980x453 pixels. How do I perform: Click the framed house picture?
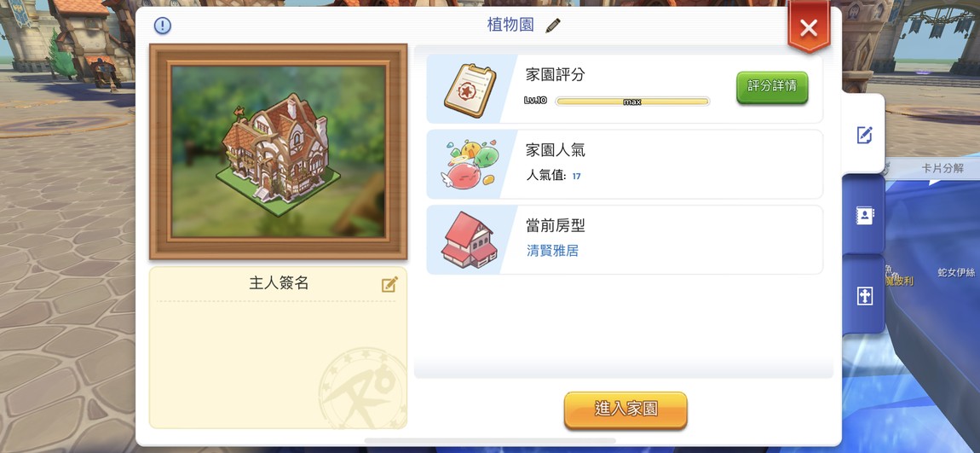click(278, 151)
